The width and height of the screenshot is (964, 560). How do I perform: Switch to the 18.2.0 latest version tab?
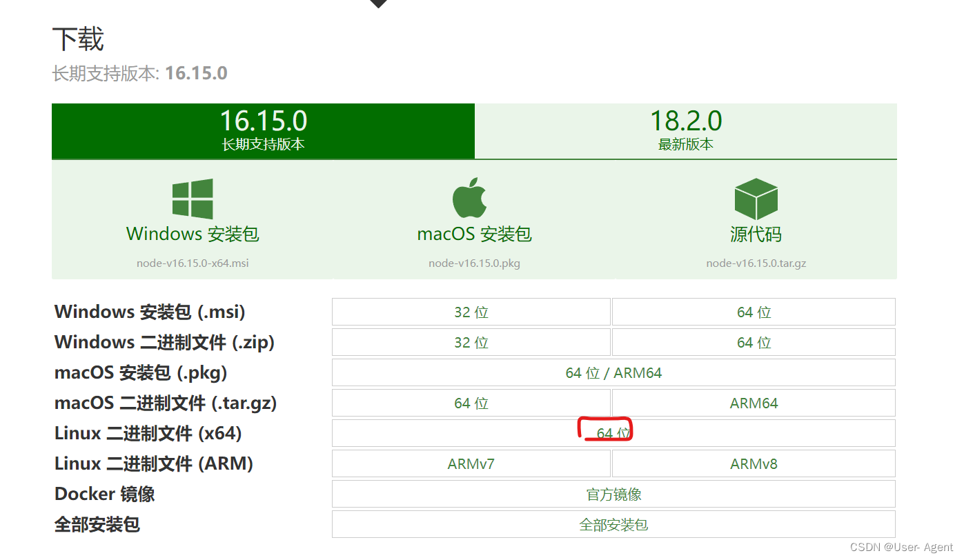pyautogui.click(x=686, y=131)
